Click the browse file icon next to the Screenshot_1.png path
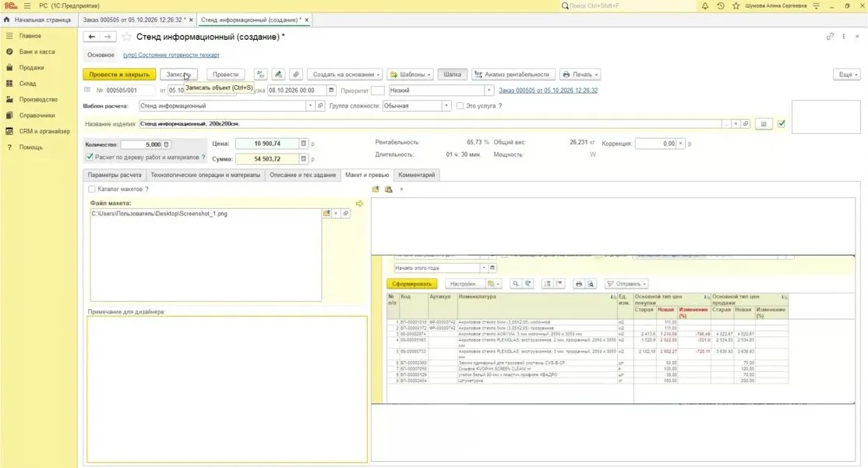The image size is (868, 468). tap(326, 213)
